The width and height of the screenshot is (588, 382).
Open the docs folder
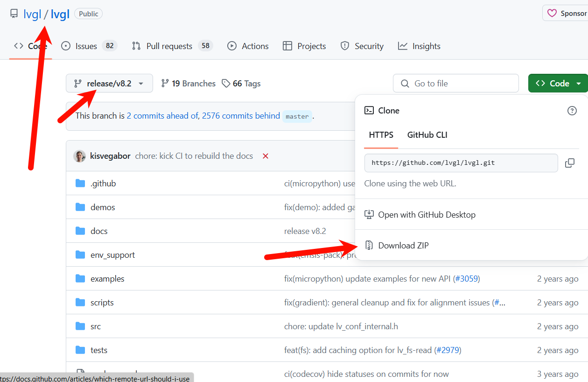99,231
